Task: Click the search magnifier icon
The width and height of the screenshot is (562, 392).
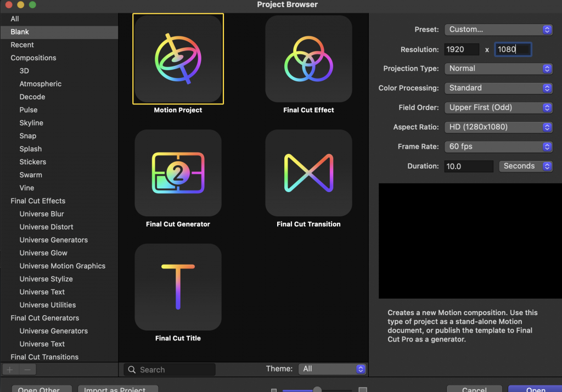Action: (132, 369)
